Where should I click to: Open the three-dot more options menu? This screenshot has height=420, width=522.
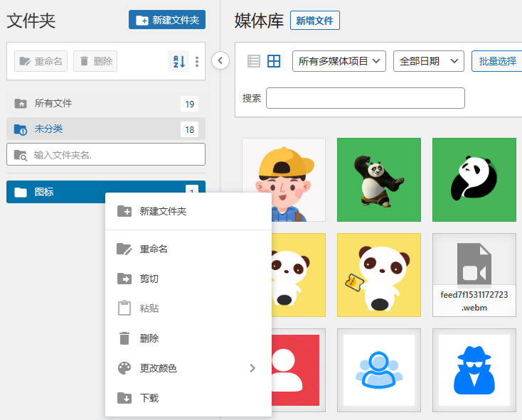pyautogui.click(x=197, y=62)
